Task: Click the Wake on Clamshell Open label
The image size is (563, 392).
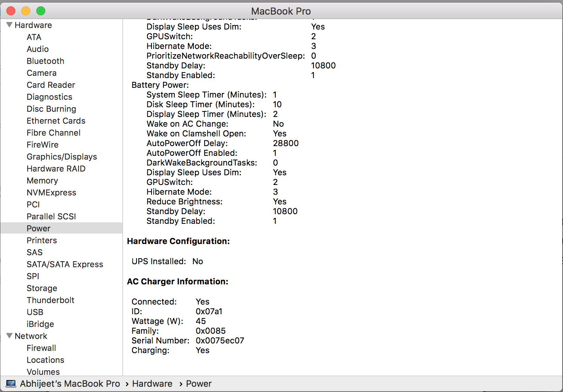Action: pyautogui.click(x=196, y=133)
